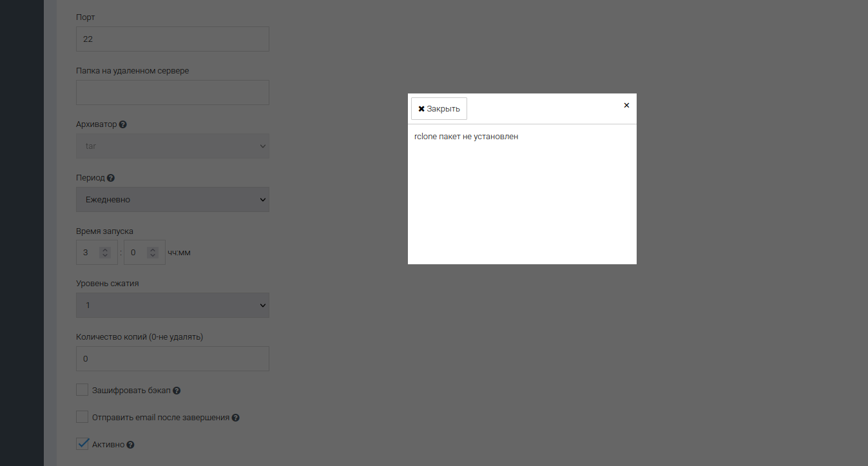
Task: Focus the Папка на удаленном сервере field
Action: [x=172, y=93]
